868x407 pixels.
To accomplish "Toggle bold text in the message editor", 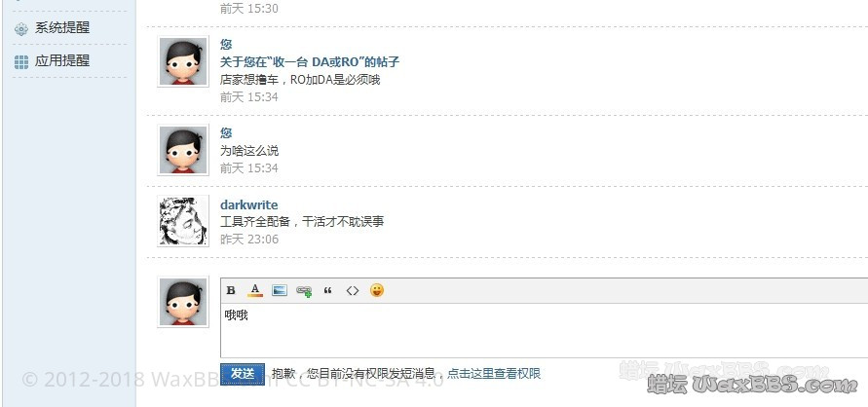I will (232, 291).
